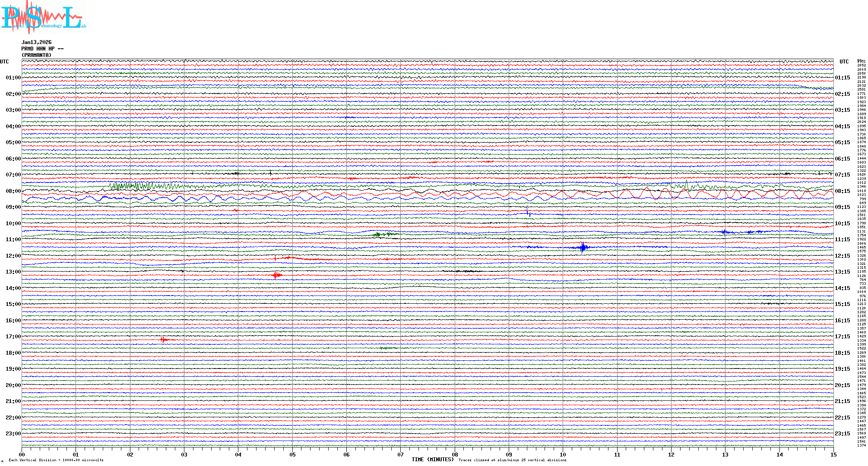Click the (PRAMANTA) station name
Viewport: 868px width, 466px height.
click(x=37, y=55)
